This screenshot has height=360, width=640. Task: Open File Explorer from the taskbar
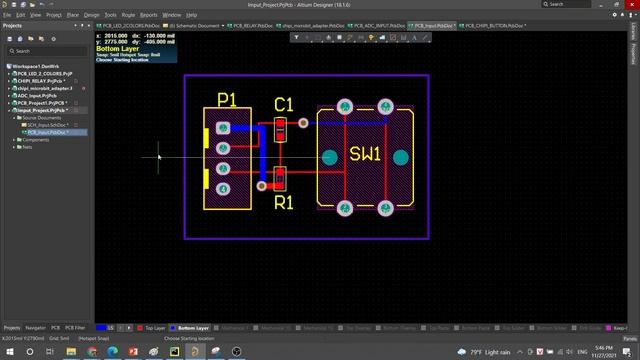click(x=71, y=351)
